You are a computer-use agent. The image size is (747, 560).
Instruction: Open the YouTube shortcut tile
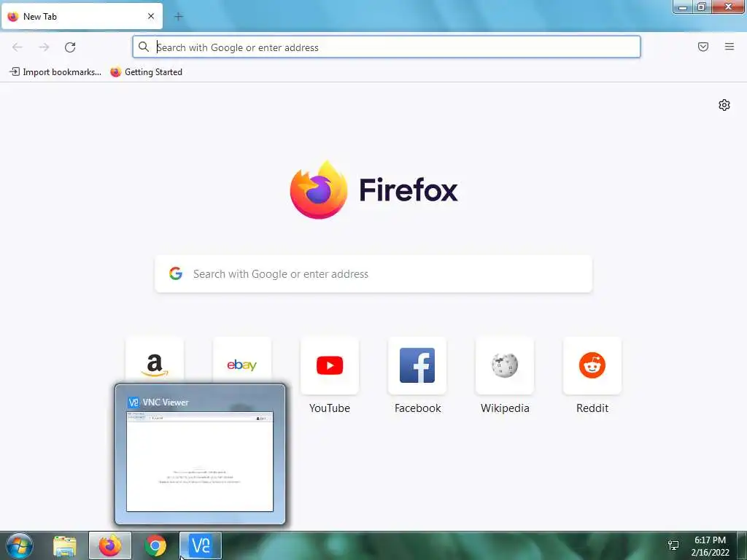pos(330,365)
